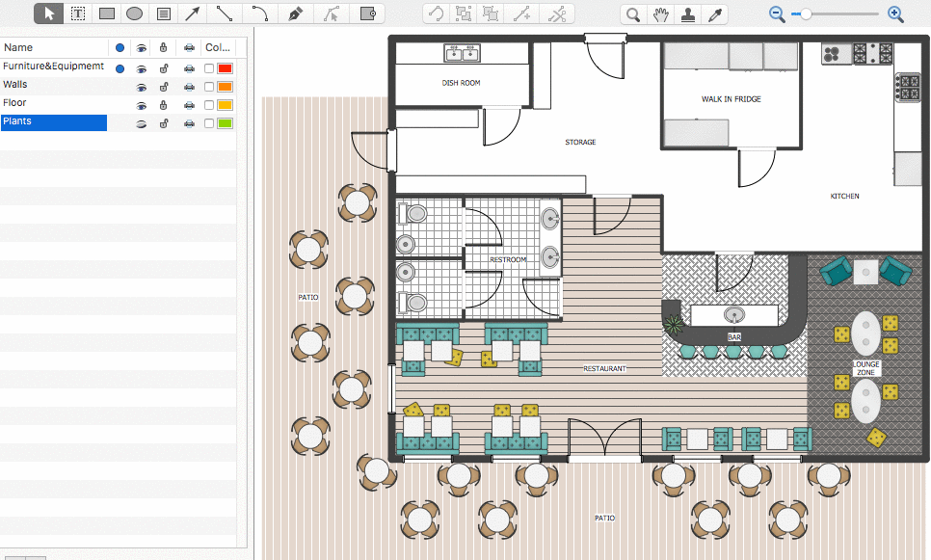Open yellow color swatch of Floor layer
The width and height of the screenshot is (931, 560).
[225, 105]
